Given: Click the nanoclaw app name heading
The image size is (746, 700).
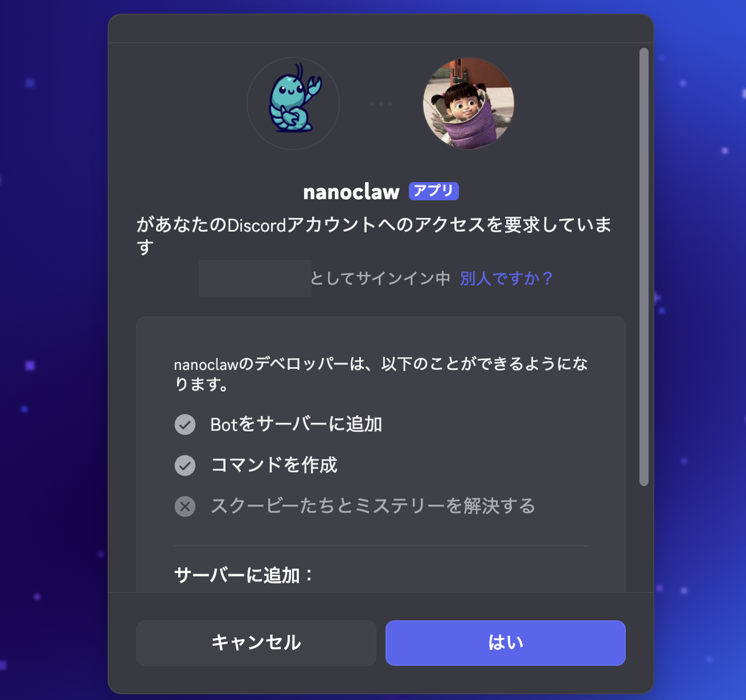Looking at the screenshot, I should (x=351, y=192).
